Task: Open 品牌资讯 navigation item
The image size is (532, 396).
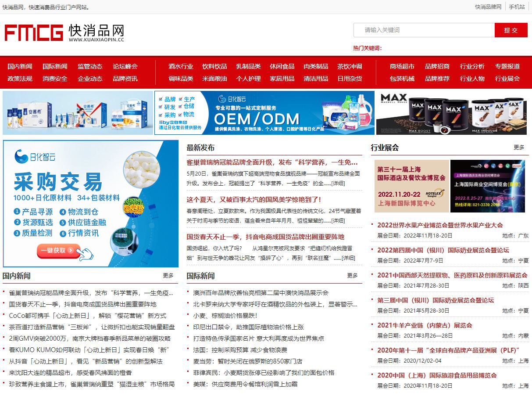Action: (x=125, y=79)
